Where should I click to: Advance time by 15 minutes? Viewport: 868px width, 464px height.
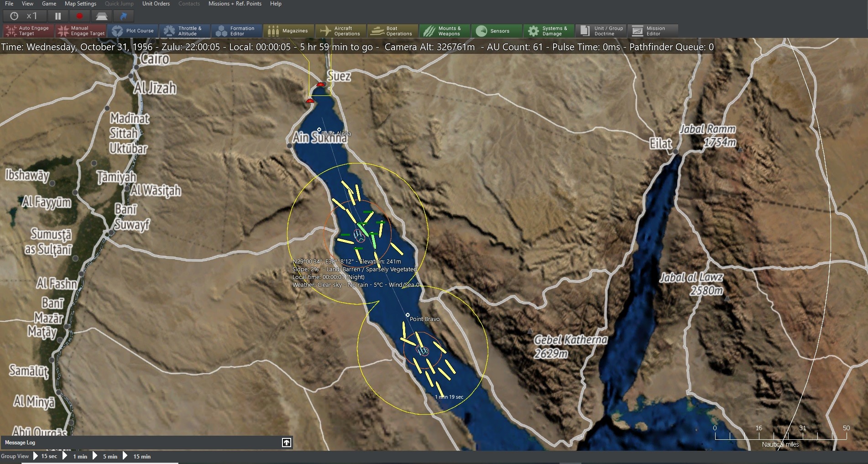pyautogui.click(x=141, y=456)
